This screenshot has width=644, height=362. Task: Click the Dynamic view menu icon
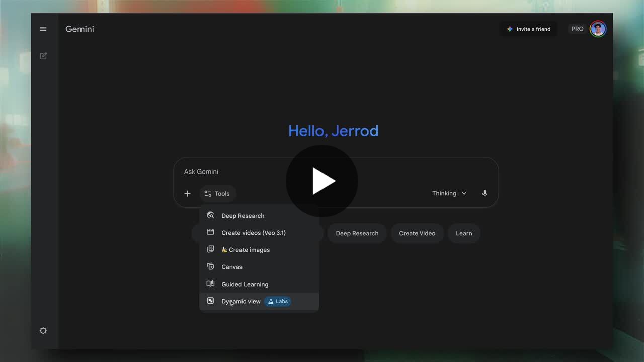(211, 301)
